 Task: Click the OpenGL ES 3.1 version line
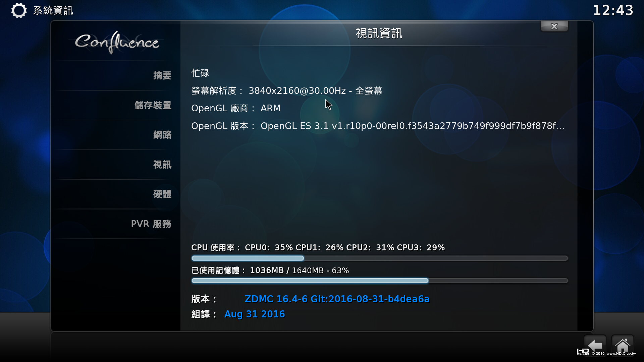(378, 126)
